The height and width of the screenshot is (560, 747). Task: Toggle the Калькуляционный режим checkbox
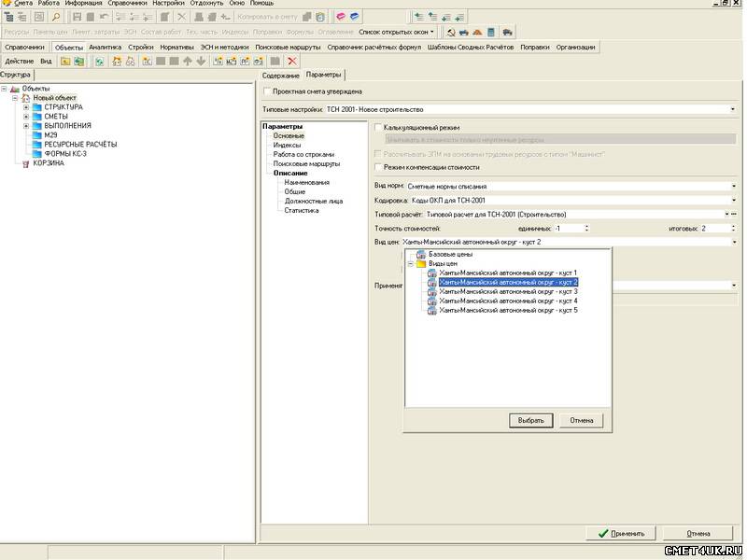pyautogui.click(x=378, y=127)
